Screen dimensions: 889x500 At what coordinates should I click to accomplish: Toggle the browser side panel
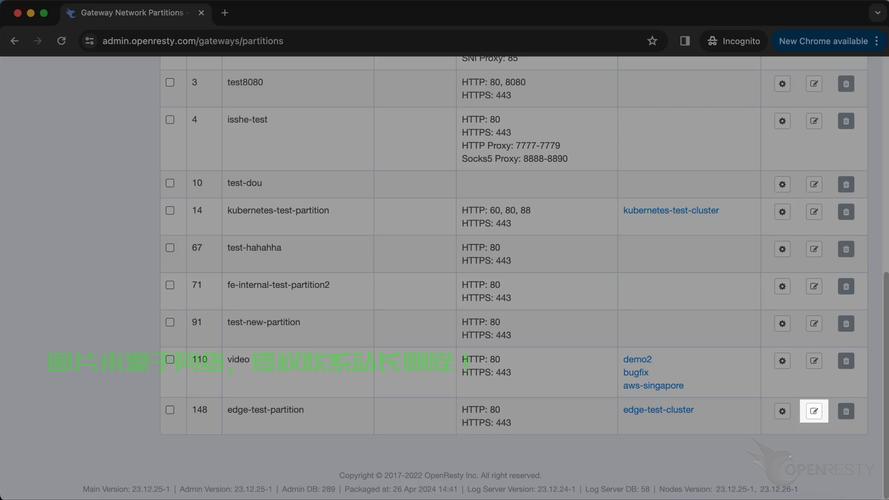pos(685,41)
